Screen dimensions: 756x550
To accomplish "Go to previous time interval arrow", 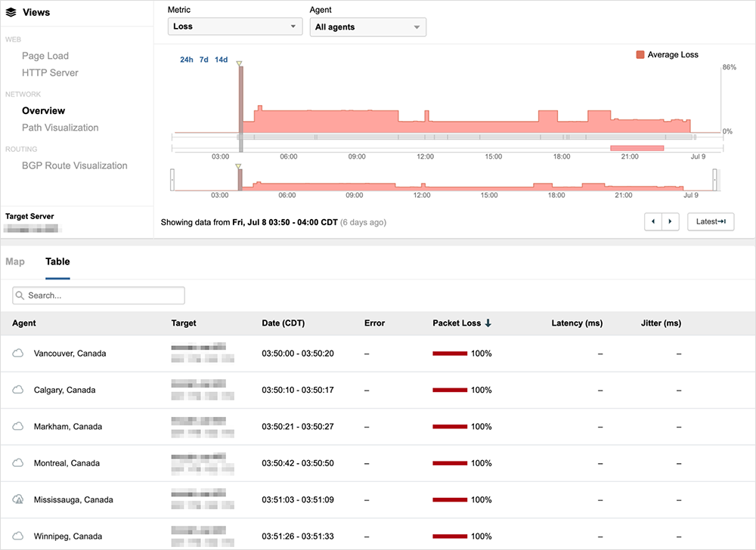I will tap(652, 221).
